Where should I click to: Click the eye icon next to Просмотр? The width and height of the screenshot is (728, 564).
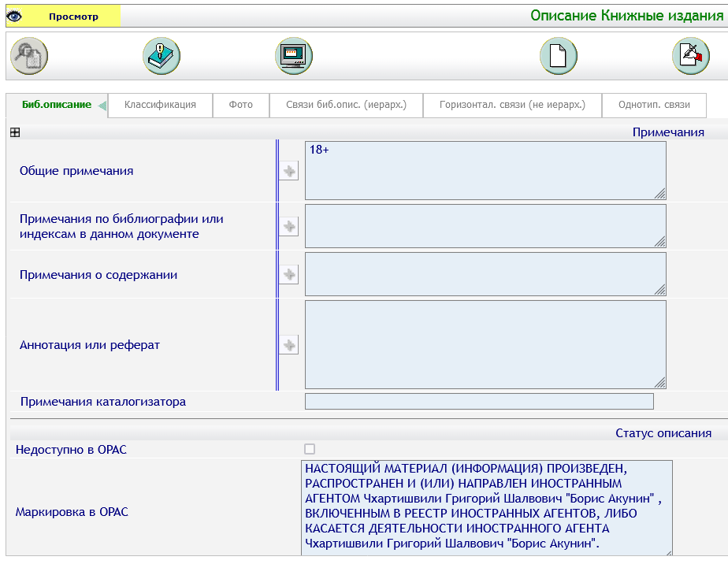[14, 17]
